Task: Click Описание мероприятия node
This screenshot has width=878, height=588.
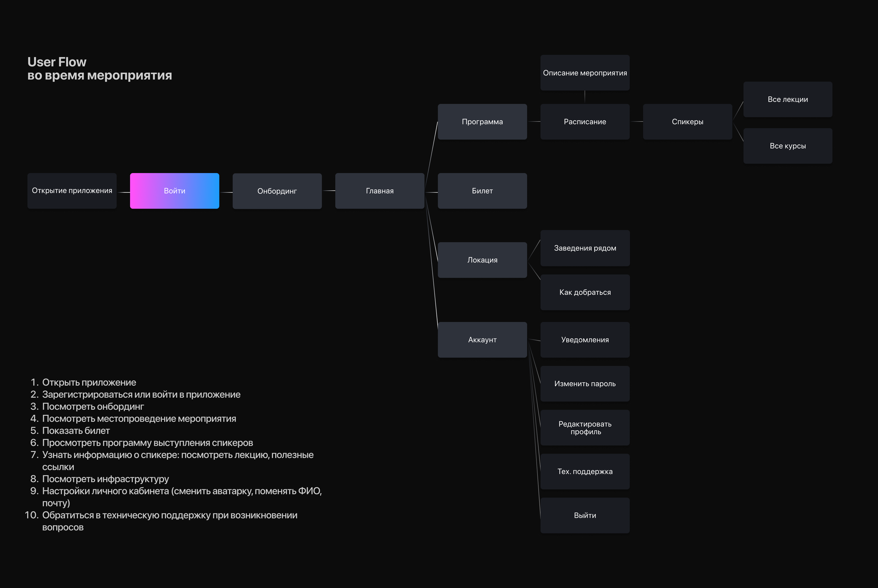Action: pos(585,73)
